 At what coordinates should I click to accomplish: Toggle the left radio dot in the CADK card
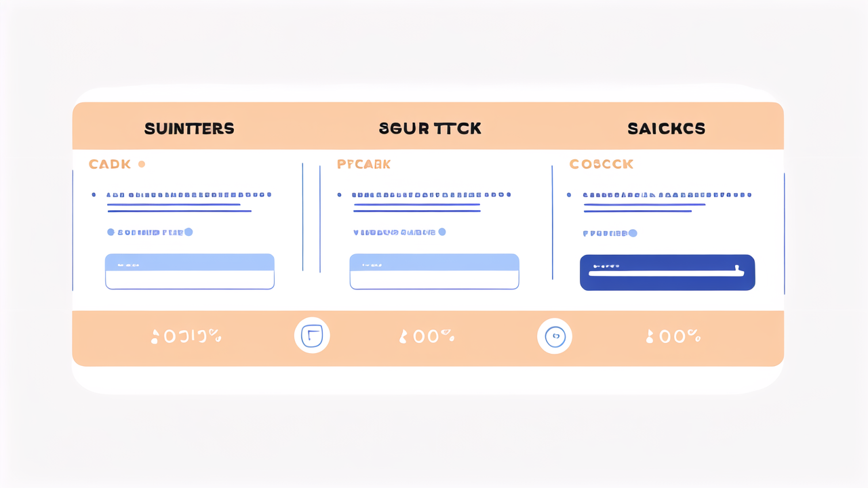pyautogui.click(x=111, y=232)
